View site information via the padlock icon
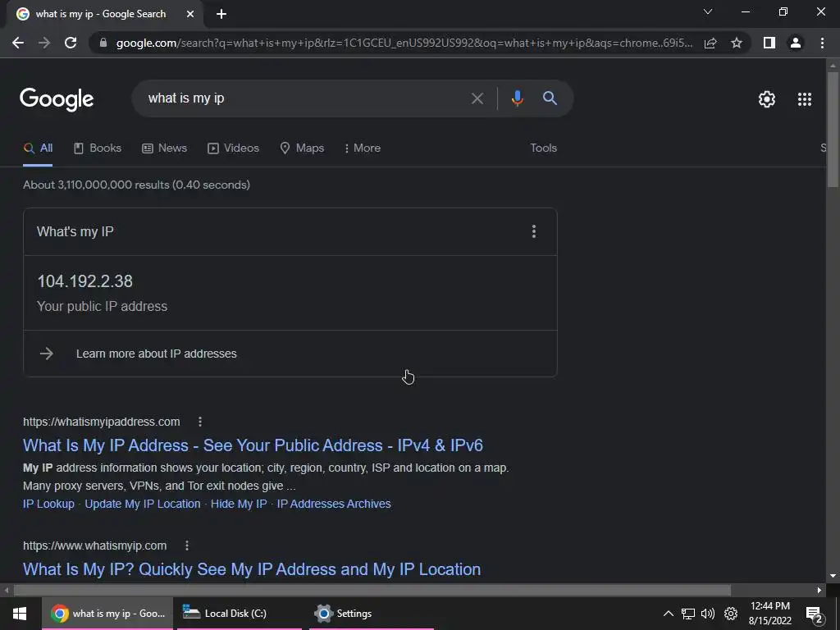 point(103,43)
